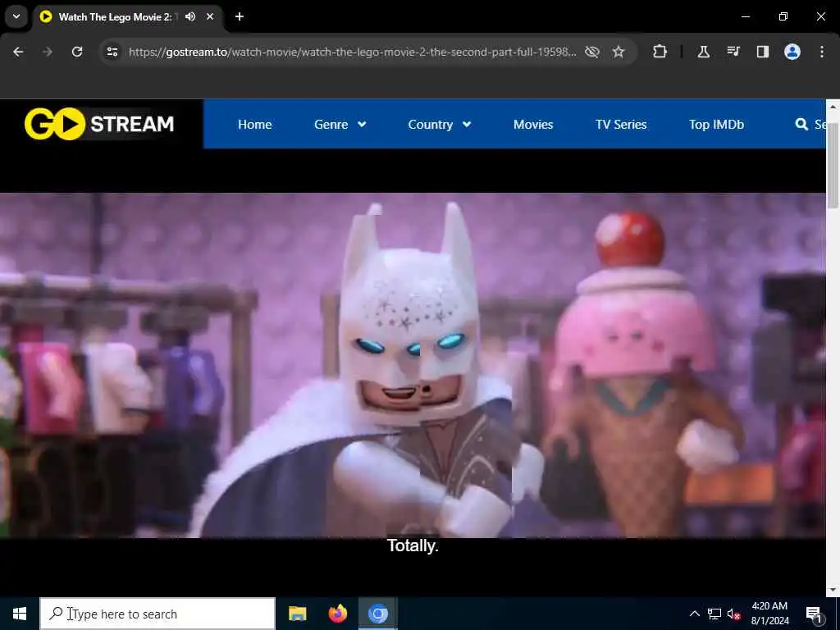Viewport: 840px width, 630px height.
Task: Click the taskbar search box
Action: [157, 614]
